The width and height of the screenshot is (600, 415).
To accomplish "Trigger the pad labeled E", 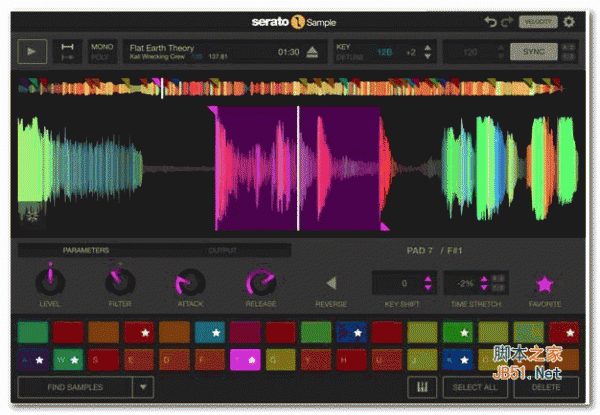I will click(139, 360).
